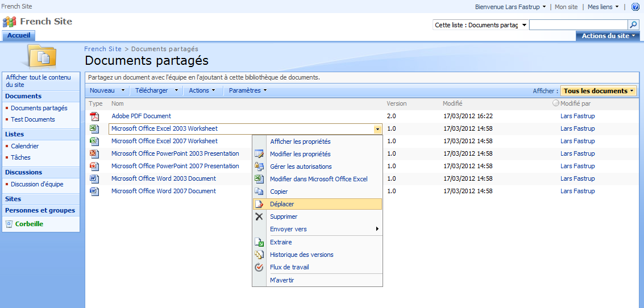This screenshot has width=644, height=308.
Task: Click the PowerPoint 2003 Presentation file icon
Action: click(x=95, y=154)
